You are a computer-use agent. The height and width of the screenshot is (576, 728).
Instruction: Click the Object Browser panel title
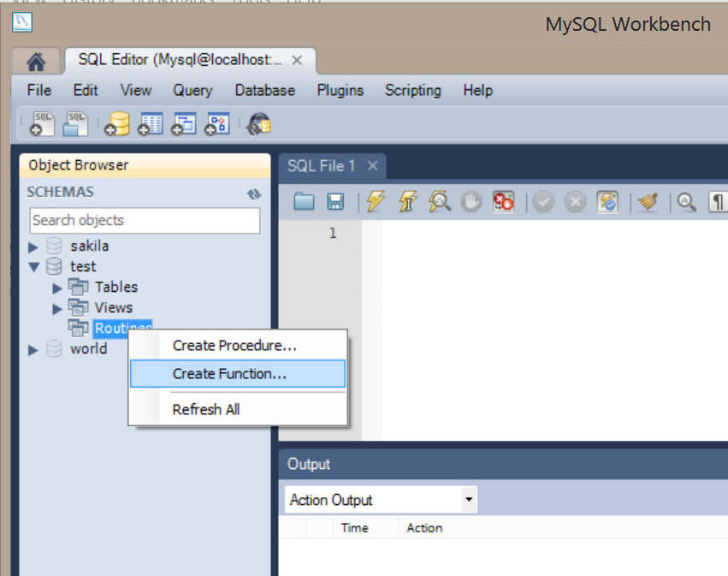[79, 165]
